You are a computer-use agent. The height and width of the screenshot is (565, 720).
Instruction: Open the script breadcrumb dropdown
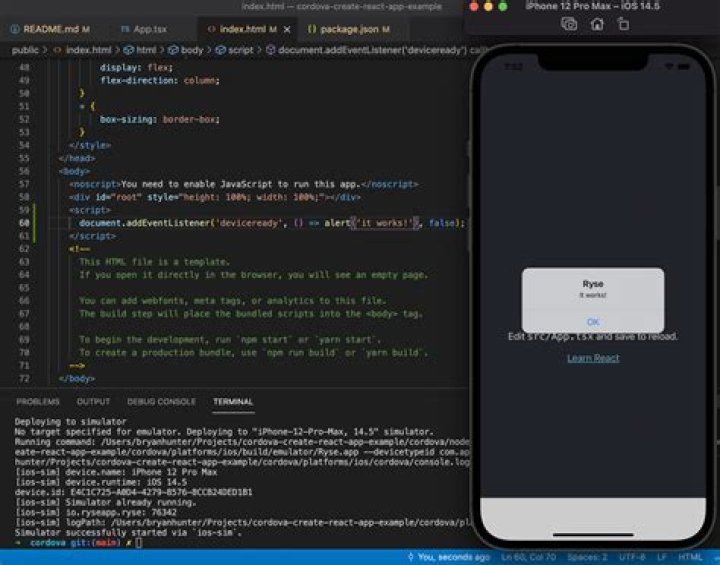tap(234, 50)
